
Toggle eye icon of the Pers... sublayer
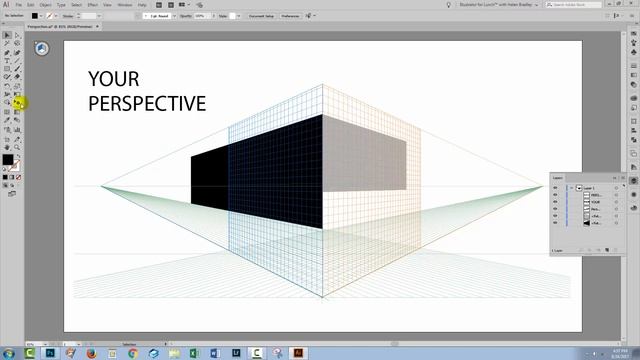coord(555,209)
